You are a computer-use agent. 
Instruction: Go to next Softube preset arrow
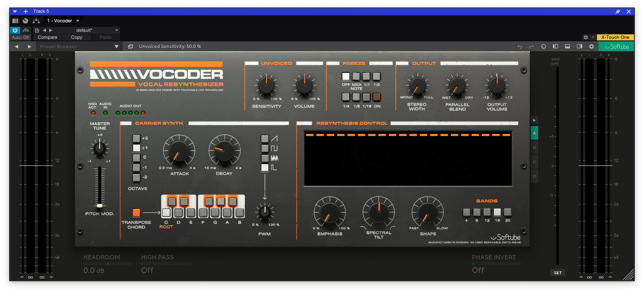pyautogui.click(x=29, y=47)
